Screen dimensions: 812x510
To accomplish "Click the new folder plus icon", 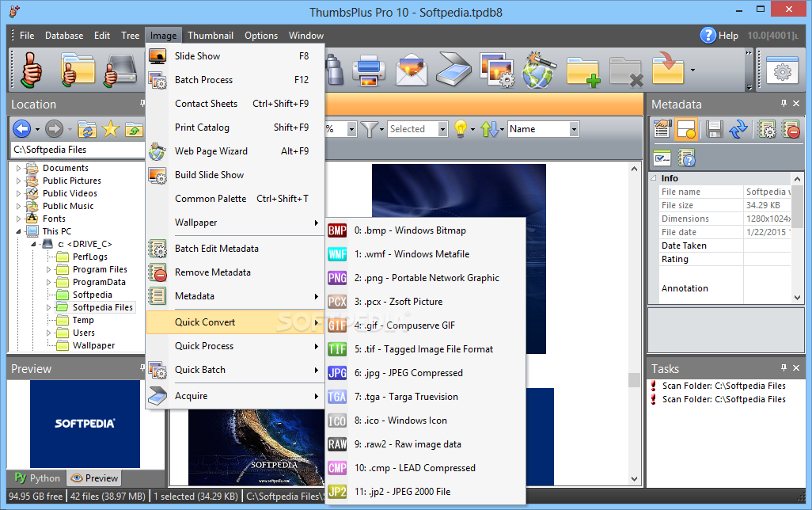I will pyautogui.click(x=583, y=71).
